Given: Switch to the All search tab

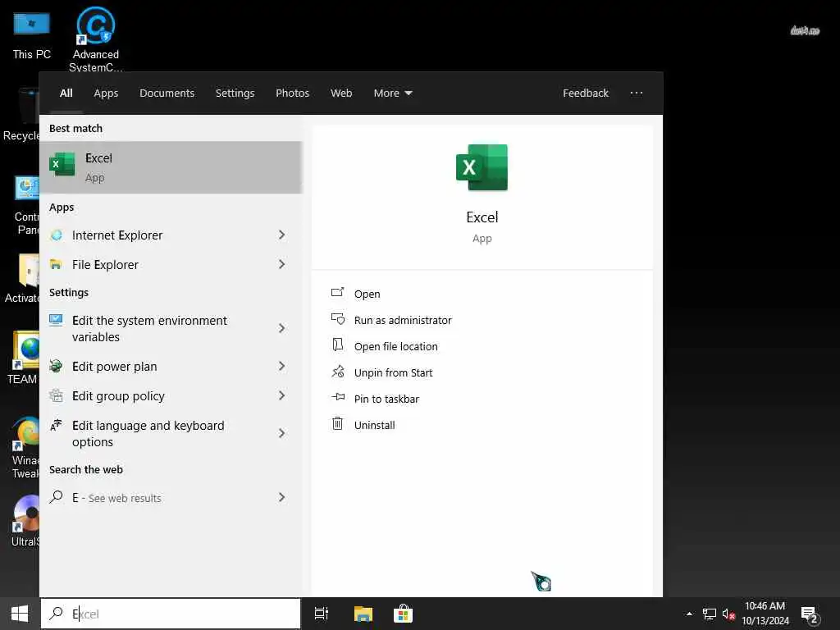Looking at the screenshot, I should (66, 93).
